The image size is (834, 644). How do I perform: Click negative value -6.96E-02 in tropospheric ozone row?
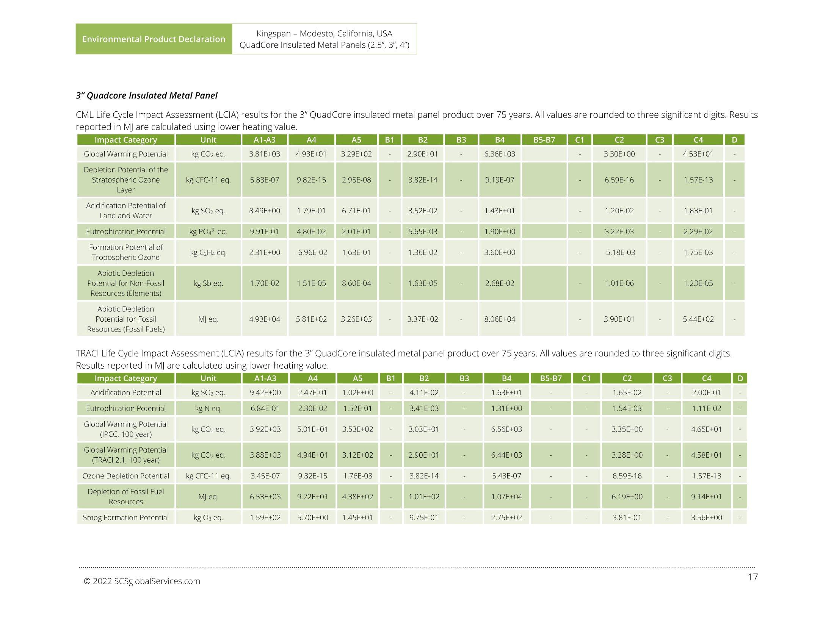[x=311, y=252]
